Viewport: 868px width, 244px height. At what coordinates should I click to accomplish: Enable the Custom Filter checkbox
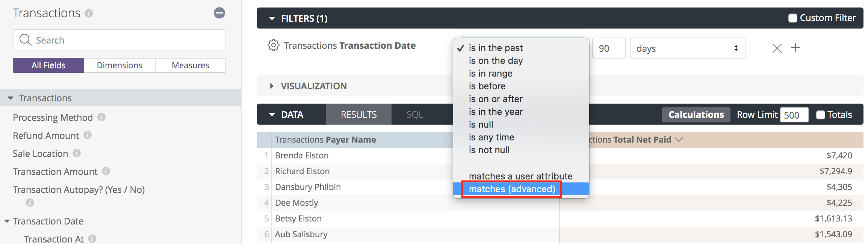click(x=792, y=18)
